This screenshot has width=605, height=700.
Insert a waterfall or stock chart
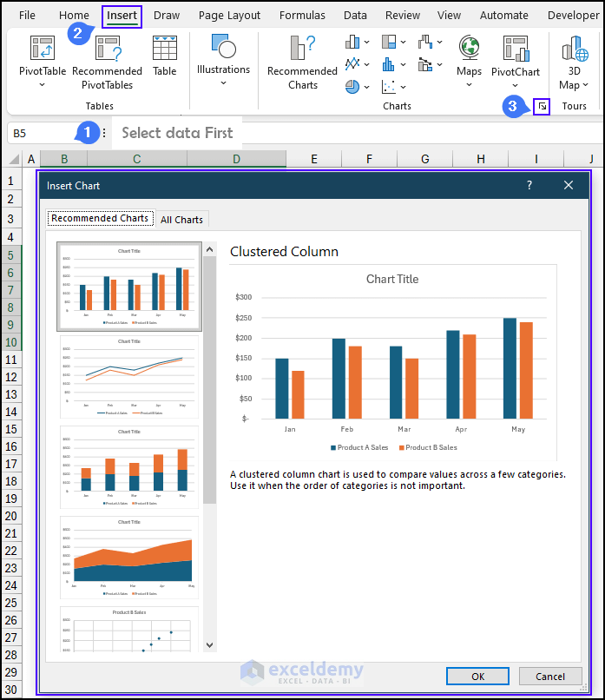[x=425, y=42]
